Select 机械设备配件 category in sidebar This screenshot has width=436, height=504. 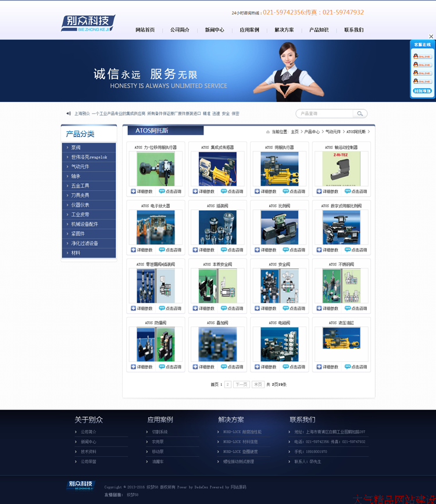(88, 224)
